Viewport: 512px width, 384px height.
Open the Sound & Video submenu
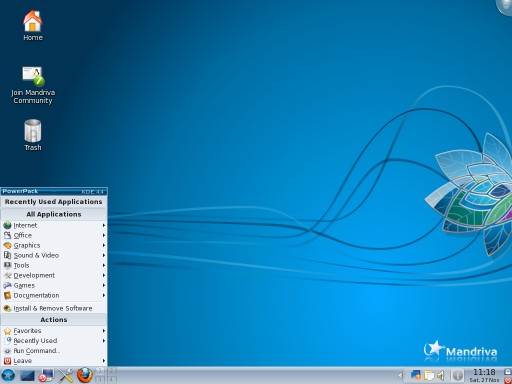point(54,255)
